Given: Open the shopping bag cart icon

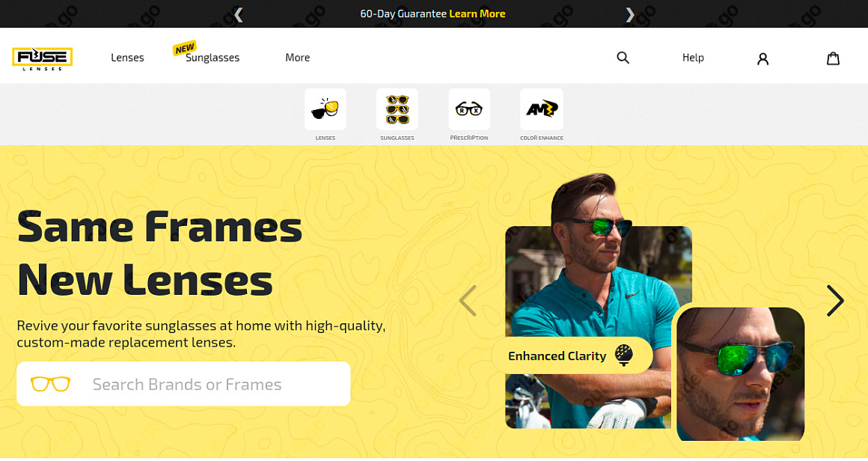Looking at the screenshot, I should point(833,58).
